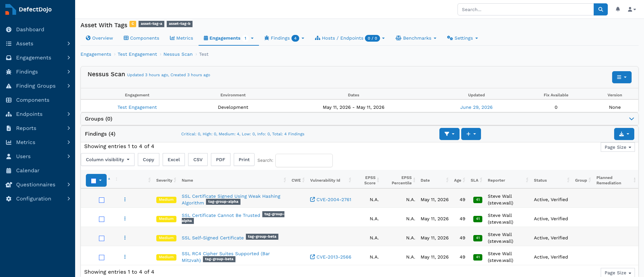The height and width of the screenshot is (277, 644).
Task: Open the SSL Self-Signed Certificate finding link
Action: 213,238
